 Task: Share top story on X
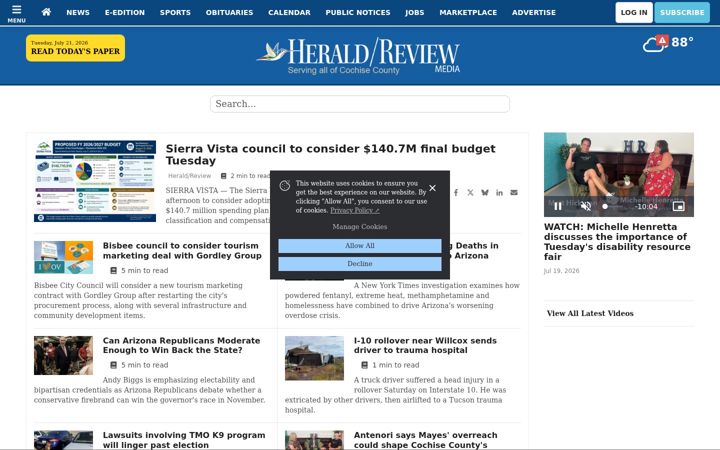[x=470, y=193]
